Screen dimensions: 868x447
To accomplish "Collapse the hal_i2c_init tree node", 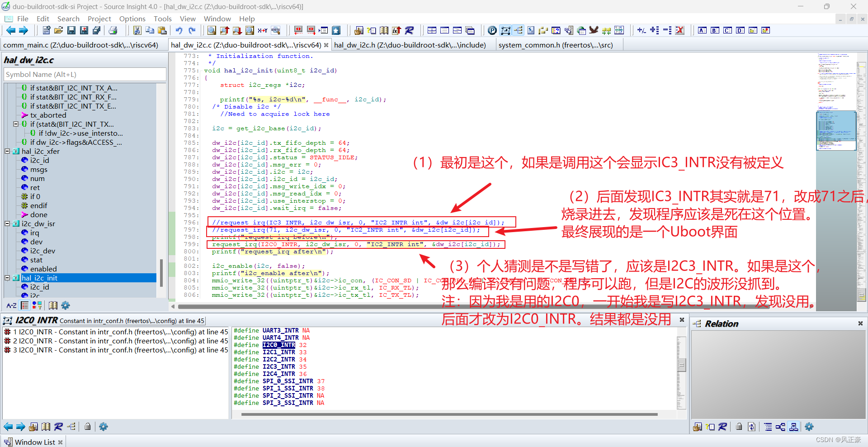I will 7,278.
